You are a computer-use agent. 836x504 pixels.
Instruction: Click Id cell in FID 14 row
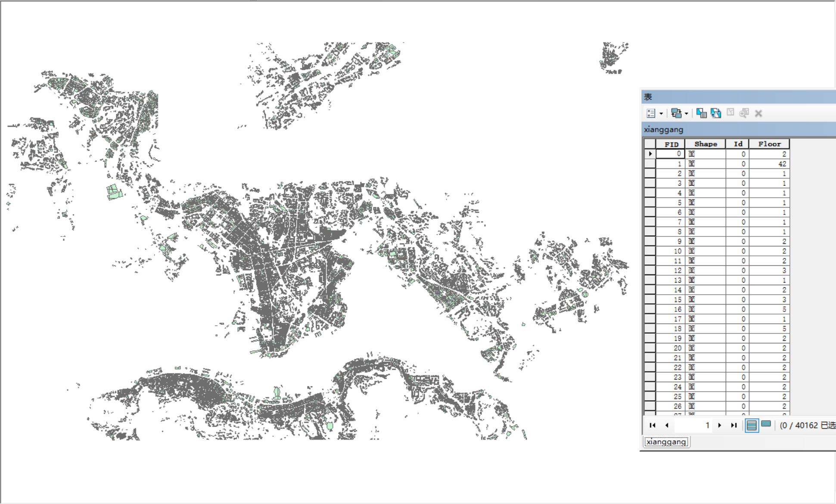click(737, 290)
